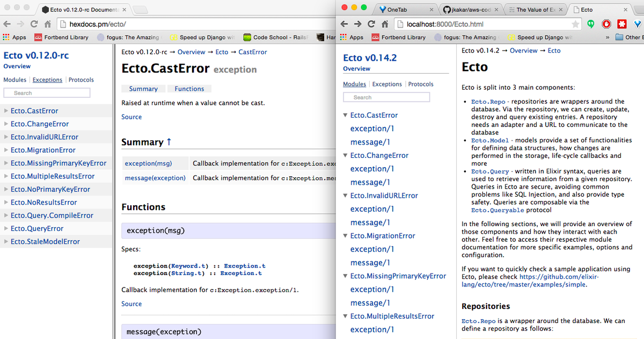Expand Ecto.NoResultsError in hexdocs sidebar
Image resolution: width=644 pixels, height=339 pixels.
point(6,203)
